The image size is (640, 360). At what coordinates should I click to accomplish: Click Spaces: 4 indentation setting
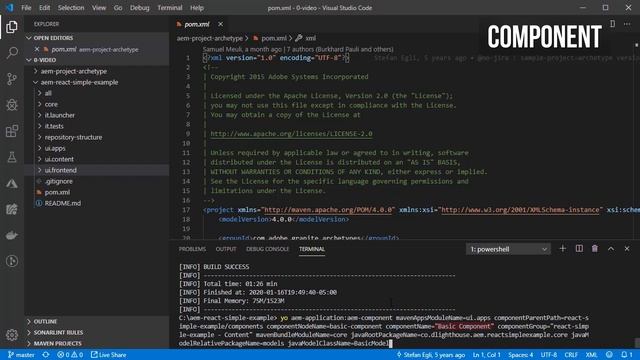(x=520, y=355)
